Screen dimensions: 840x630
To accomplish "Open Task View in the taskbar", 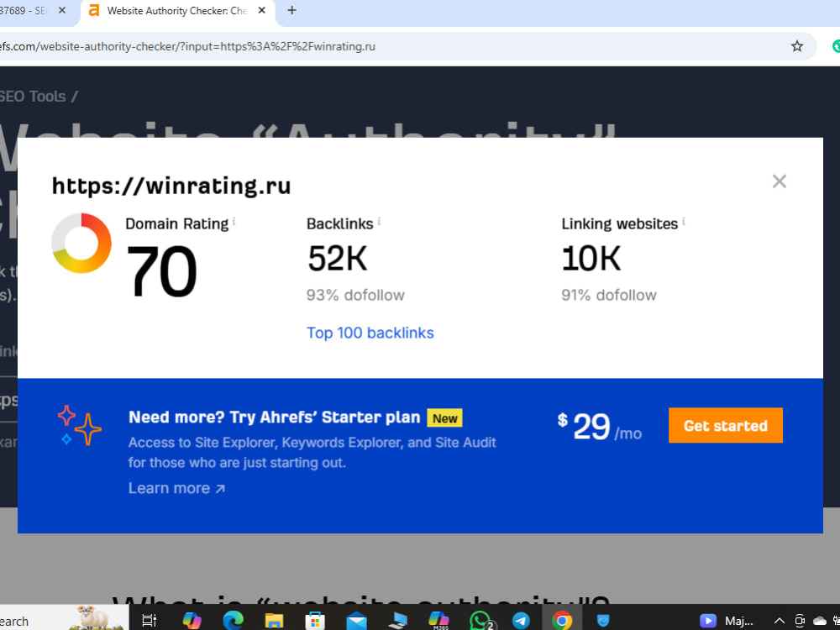I will point(149,621).
